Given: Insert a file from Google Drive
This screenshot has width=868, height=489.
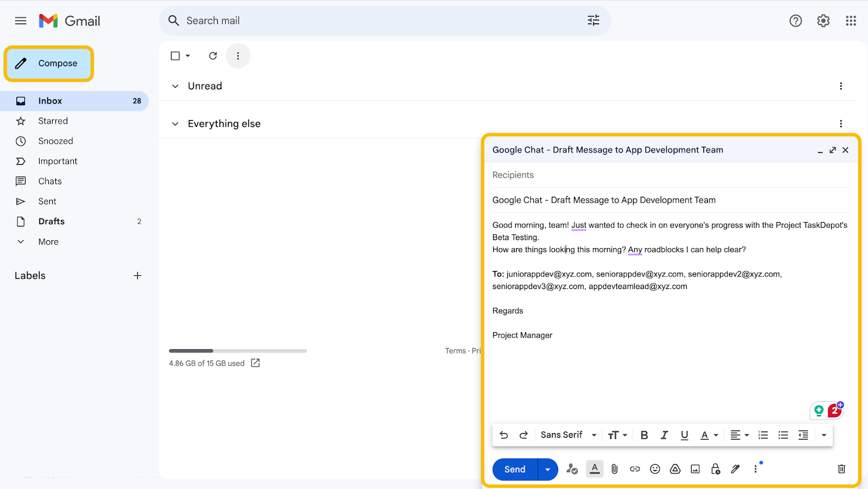Looking at the screenshot, I should [x=674, y=469].
